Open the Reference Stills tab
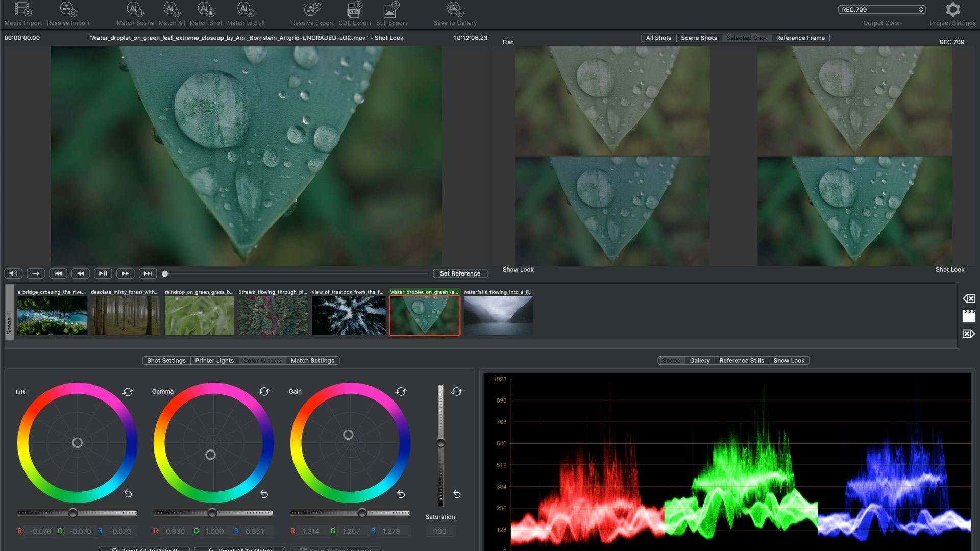Screen dimensions: 980x551 741,360
